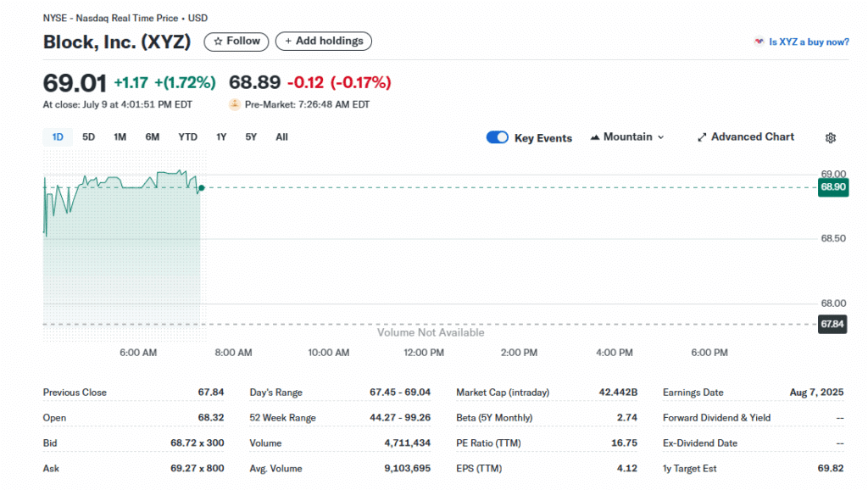This screenshot has width=868, height=490.
Task: Select the 1M chart range
Action: point(120,136)
